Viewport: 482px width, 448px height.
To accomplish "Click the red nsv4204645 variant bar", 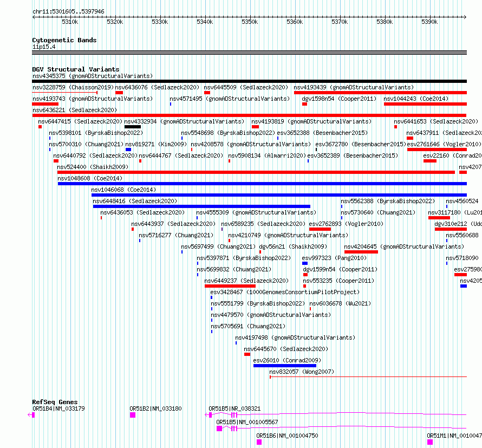I will coord(361,252).
